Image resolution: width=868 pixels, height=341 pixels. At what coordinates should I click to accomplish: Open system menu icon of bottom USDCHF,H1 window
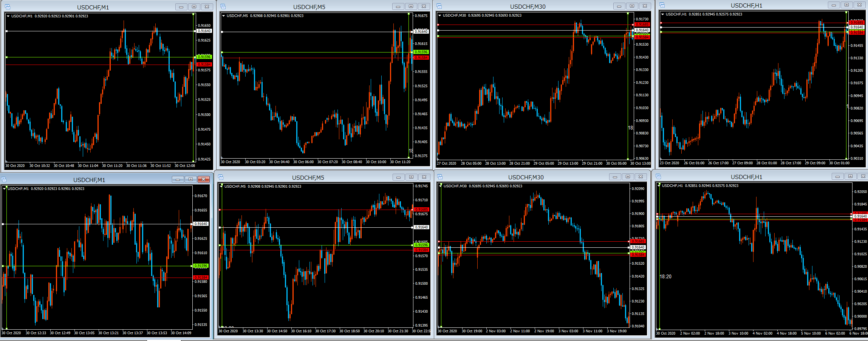pos(658,176)
